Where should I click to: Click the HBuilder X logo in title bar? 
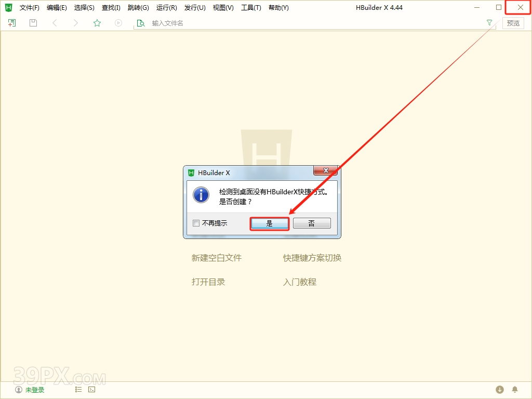coord(8,7)
